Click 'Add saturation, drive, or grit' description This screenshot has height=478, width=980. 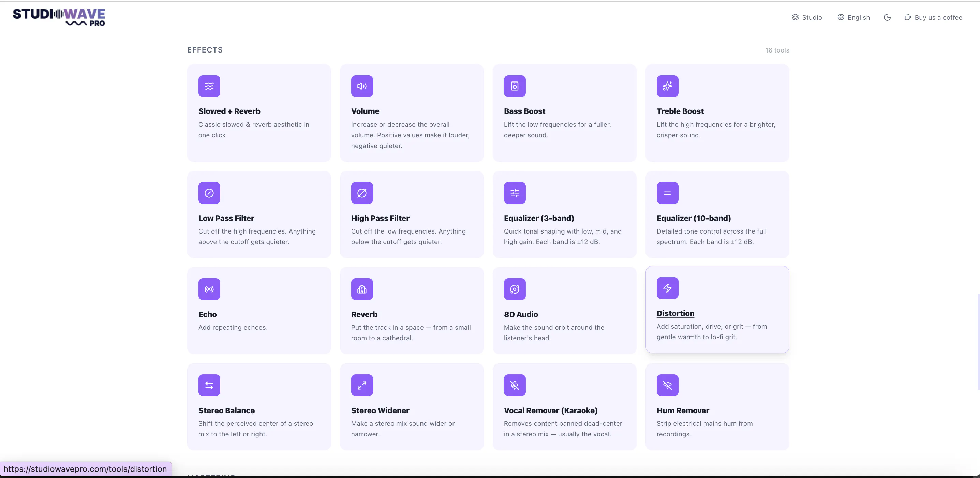pyautogui.click(x=712, y=332)
